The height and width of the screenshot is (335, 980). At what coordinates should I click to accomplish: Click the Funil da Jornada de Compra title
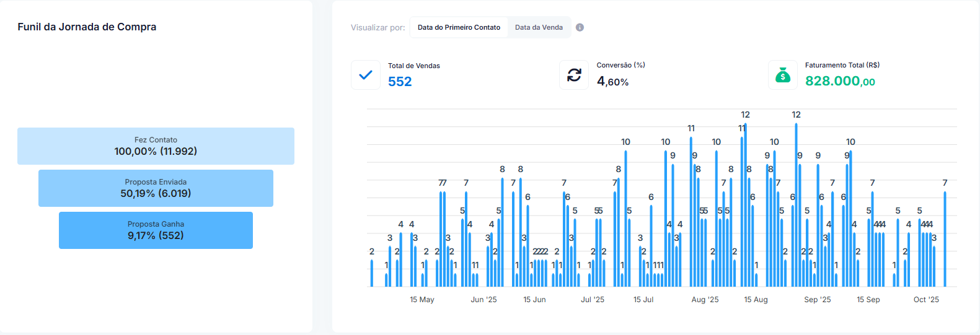[x=87, y=27]
